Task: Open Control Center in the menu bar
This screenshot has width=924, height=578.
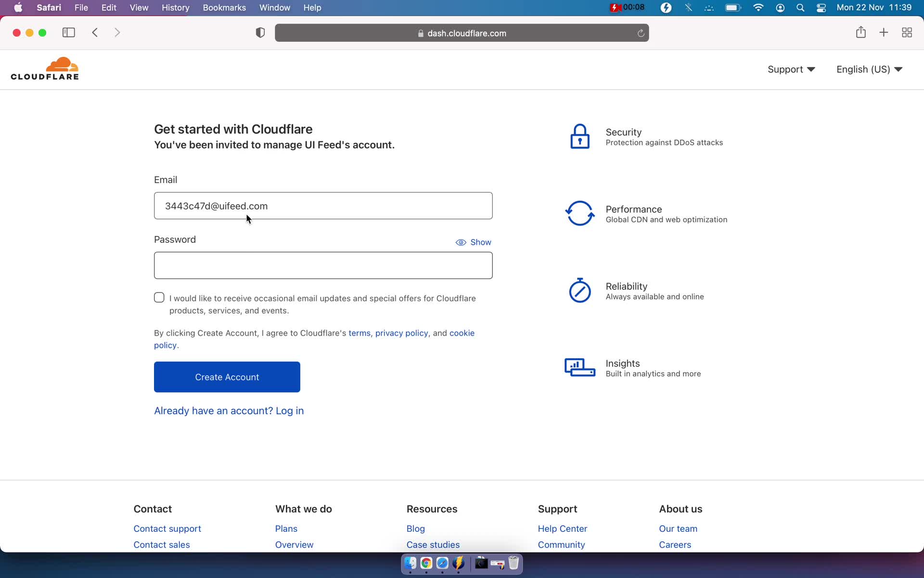Action: (x=821, y=8)
